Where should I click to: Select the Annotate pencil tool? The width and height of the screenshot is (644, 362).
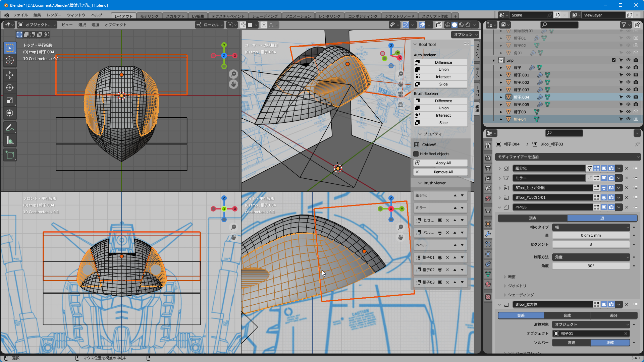click(10, 128)
